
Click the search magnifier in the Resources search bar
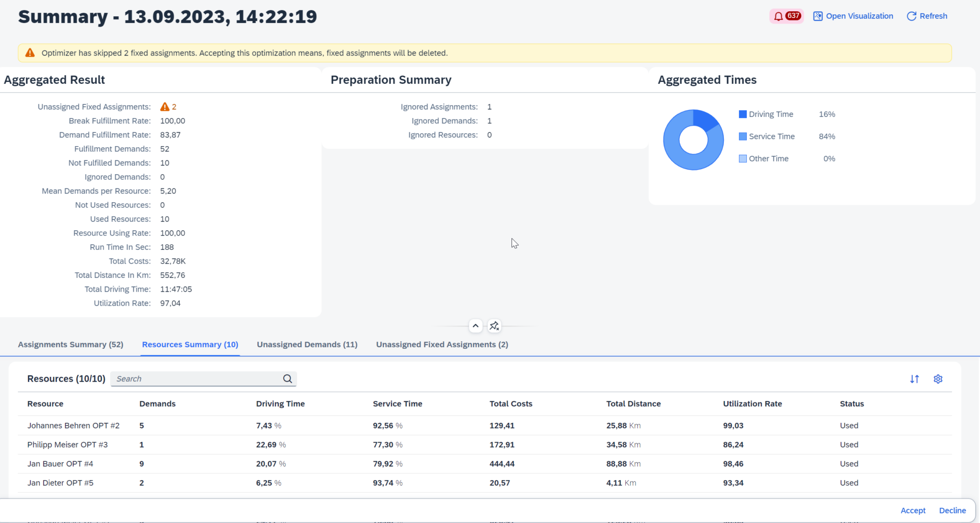pyautogui.click(x=287, y=378)
